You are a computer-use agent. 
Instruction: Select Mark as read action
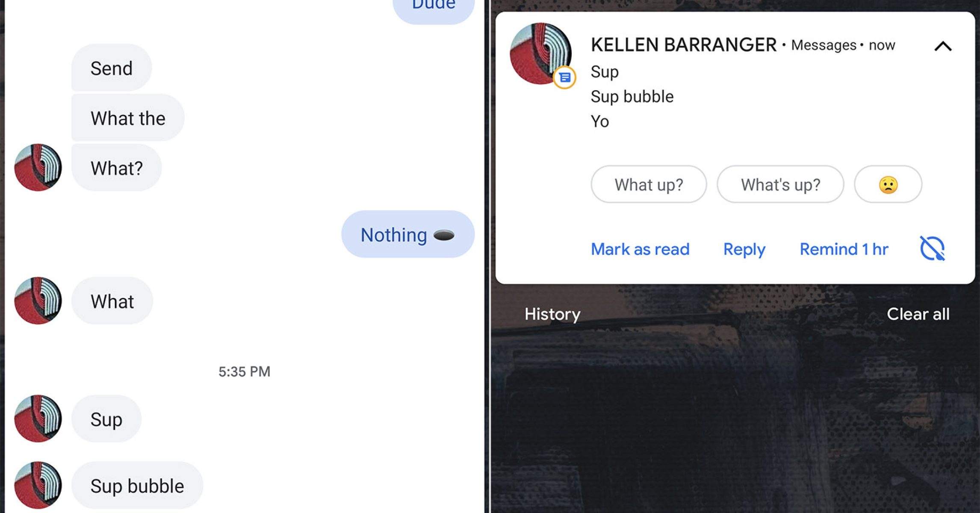tap(640, 249)
